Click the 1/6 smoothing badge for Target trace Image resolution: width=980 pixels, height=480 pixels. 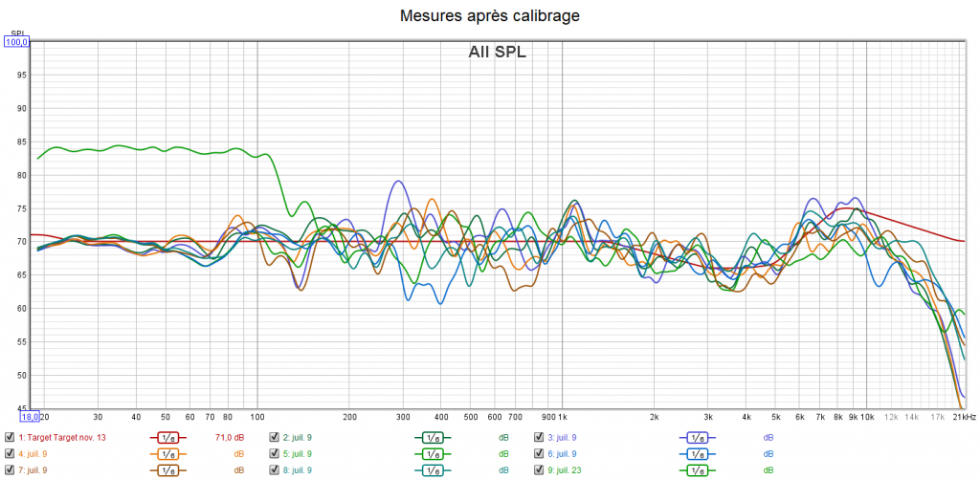167,438
